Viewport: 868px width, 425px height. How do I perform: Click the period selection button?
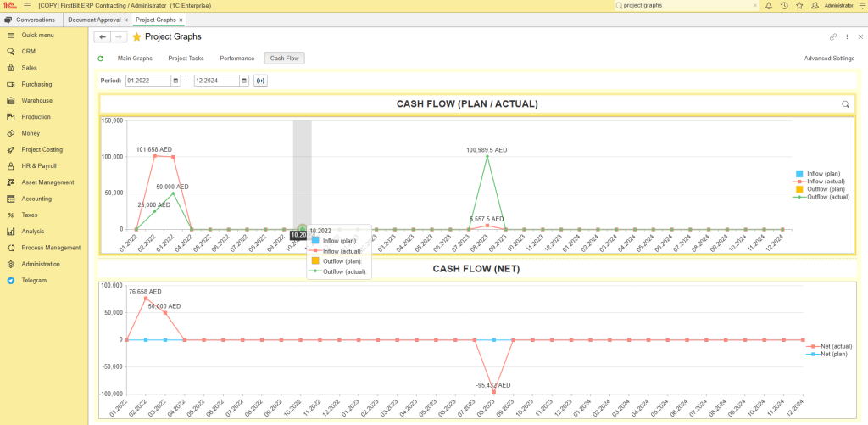point(260,81)
